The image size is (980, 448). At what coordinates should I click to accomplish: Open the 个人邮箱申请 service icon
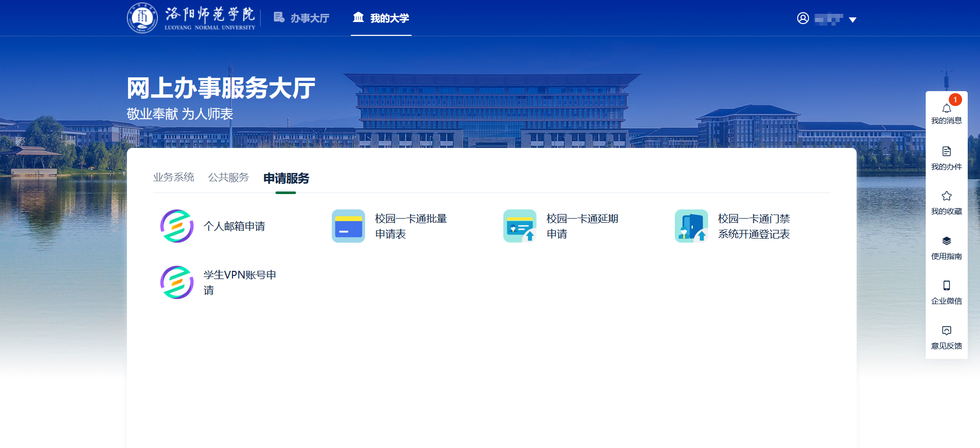[177, 226]
